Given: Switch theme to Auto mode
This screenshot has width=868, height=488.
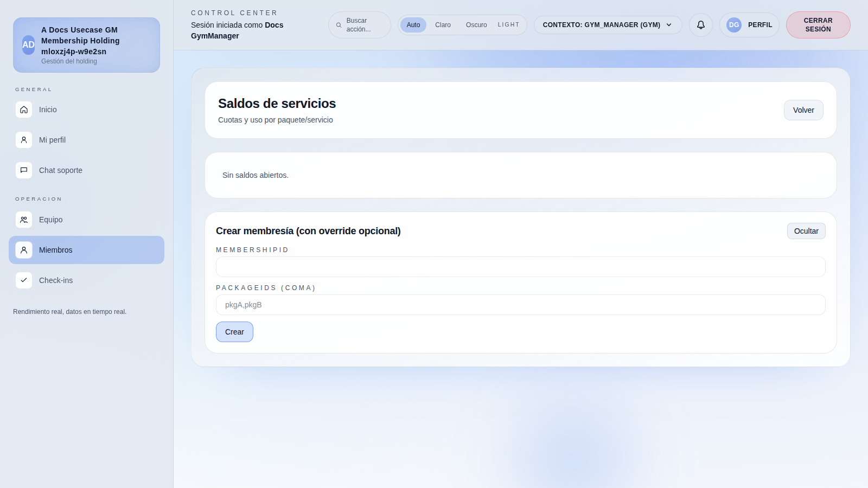Looking at the screenshot, I should click(413, 25).
